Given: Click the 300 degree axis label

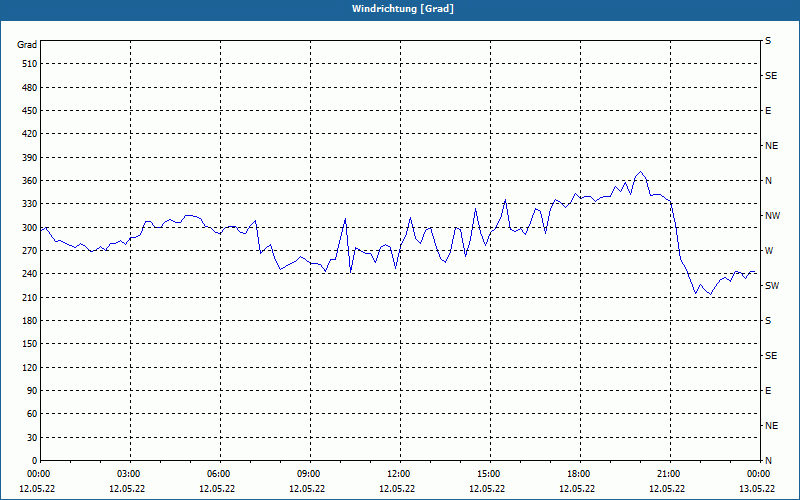Looking at the screenshot, I should pyautogui.click(x=30, y=228).
